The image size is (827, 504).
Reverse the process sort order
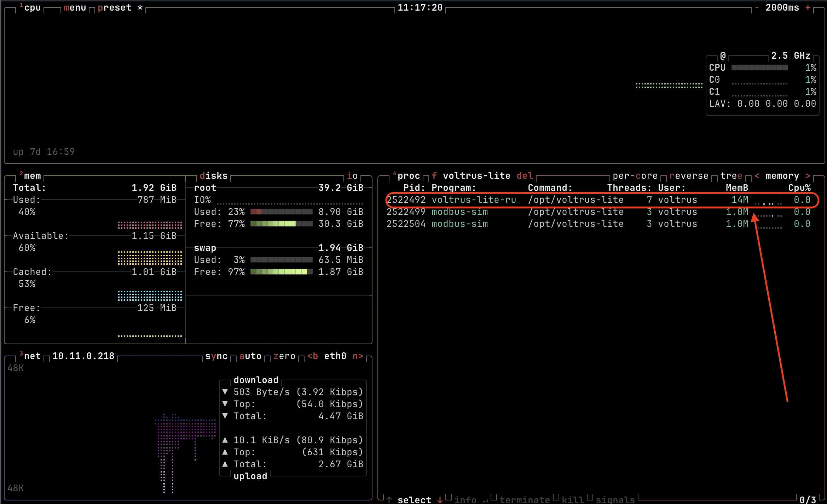coord(689,176)
